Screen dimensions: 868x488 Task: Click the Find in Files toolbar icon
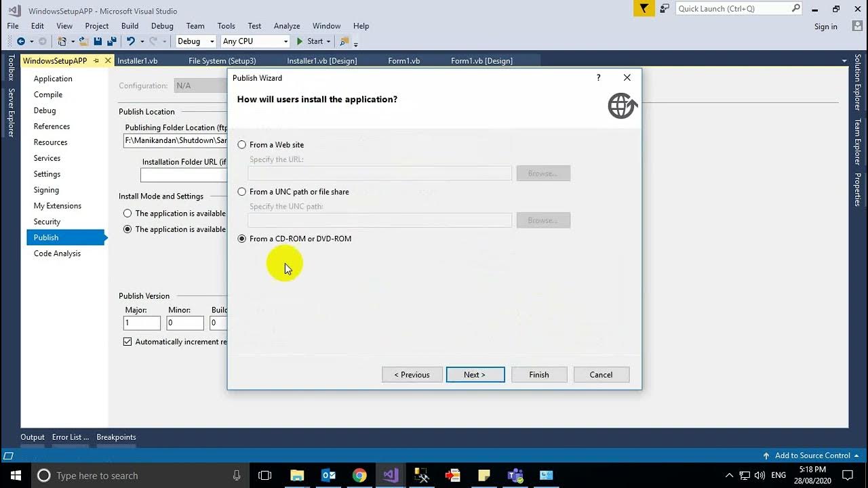[x=344, y=41]
